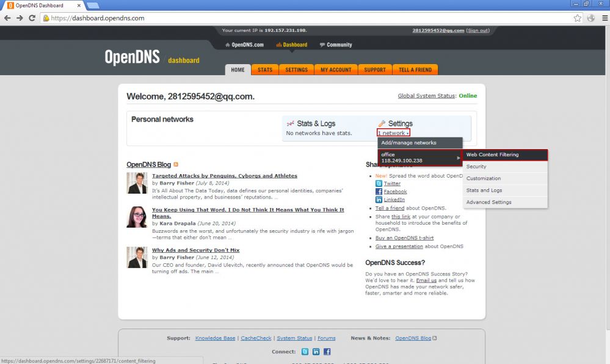
Task: Open Dashboard top navigation link
Action: [x=292, y=45]
